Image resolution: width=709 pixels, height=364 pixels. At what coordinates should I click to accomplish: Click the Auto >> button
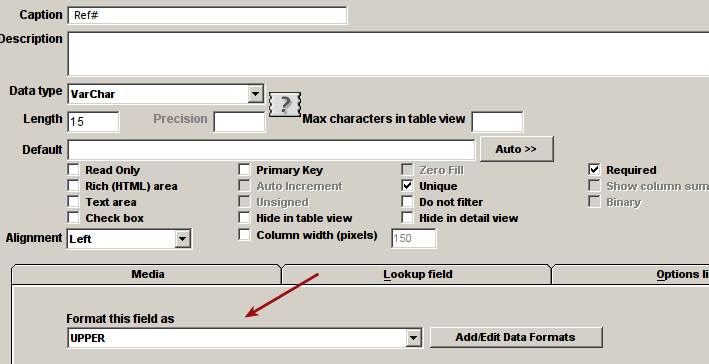pyautogui.click(x=516, y=149)
